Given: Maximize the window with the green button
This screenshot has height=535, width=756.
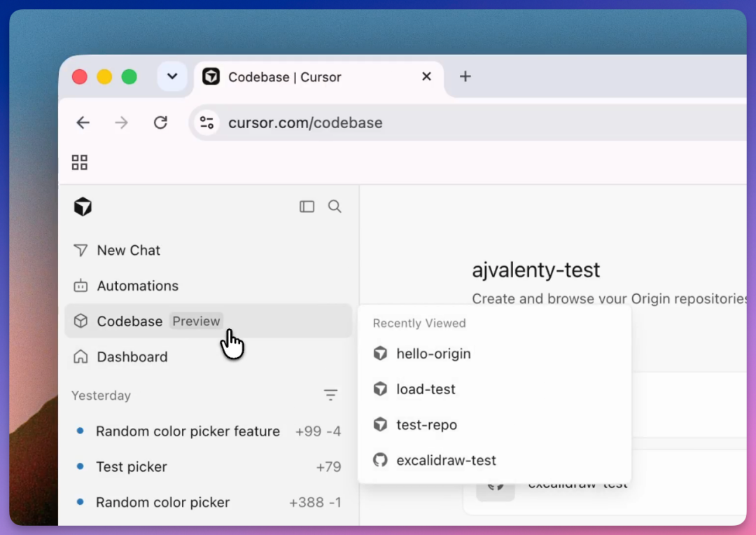Looking at the screenshot, I should click(x=129, y=77).
